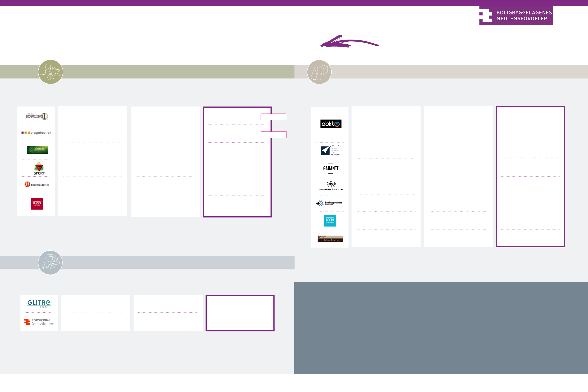Click the Gullsmedmester Gunnar Horgen logo
This screenshot has width=588, height=392.
tap(331, 186)
